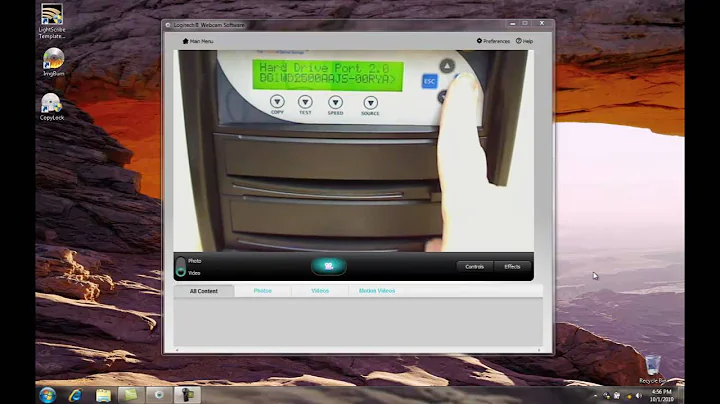Select the ImgBurn desktop icon
Image resolution: width=720 pixels, height=404 pixels.
tap(53, 62)
